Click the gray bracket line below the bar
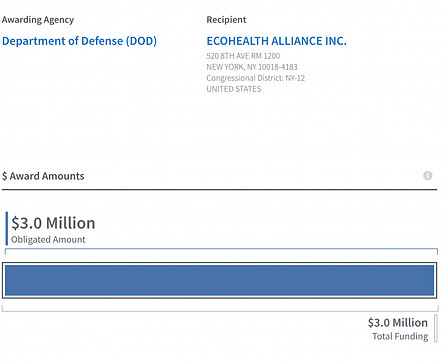 (220, 309)
